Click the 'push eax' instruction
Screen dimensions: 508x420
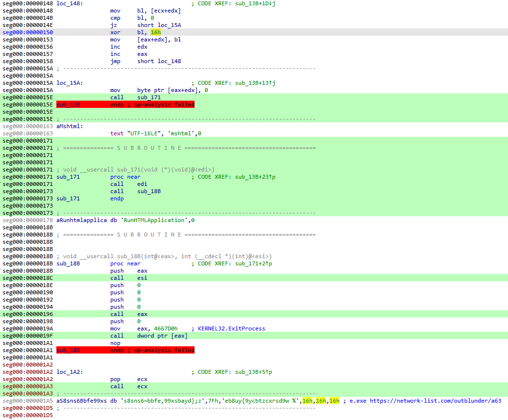(129, 271)
